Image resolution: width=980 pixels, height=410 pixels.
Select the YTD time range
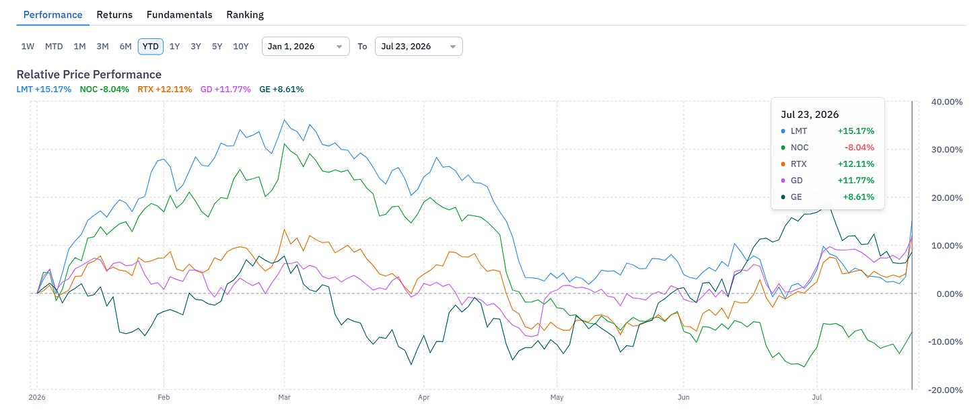tap(151, 46)
